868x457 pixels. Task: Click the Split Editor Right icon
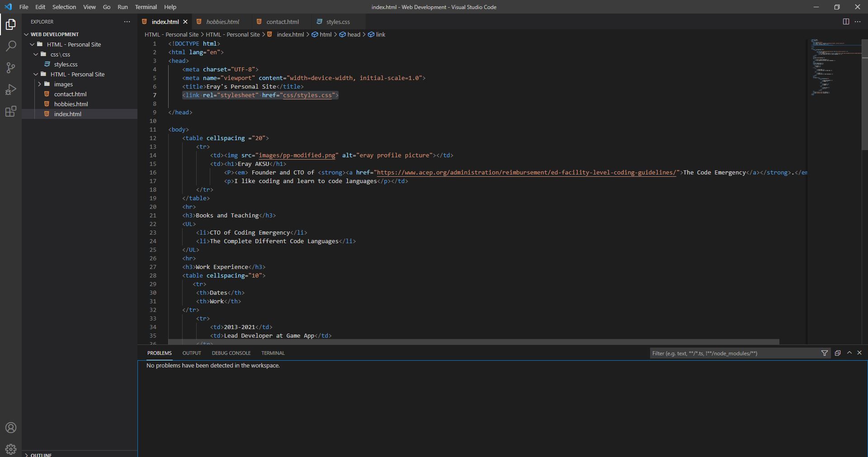click(x=846, y=22)
